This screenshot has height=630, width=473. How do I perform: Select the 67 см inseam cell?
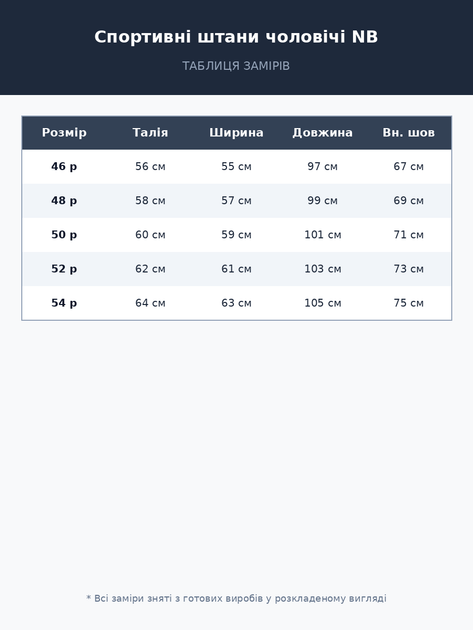[409, 166]
